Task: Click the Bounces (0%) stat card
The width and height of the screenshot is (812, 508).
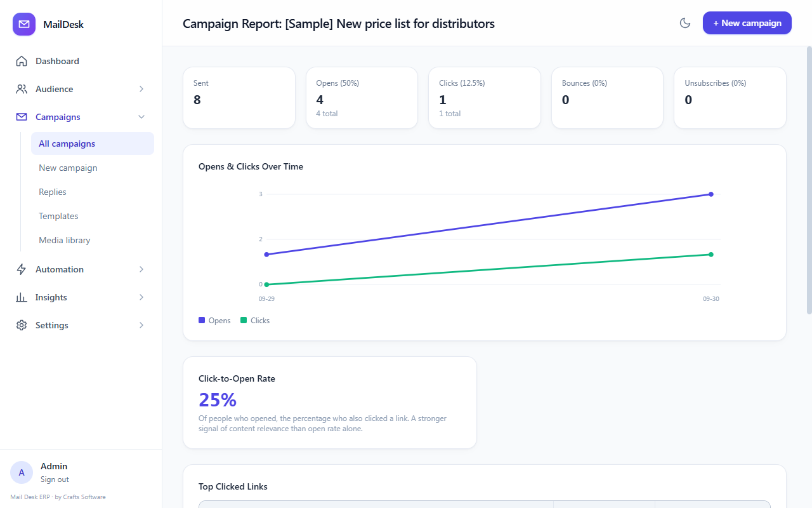Action: 607,98
